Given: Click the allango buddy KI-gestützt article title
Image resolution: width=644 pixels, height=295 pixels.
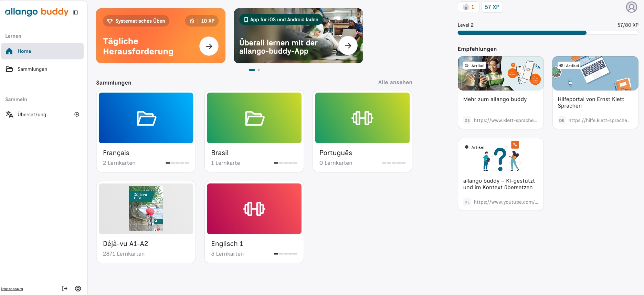Looking at the screenshot, I should pyautogui.click(x=499, y=184).
